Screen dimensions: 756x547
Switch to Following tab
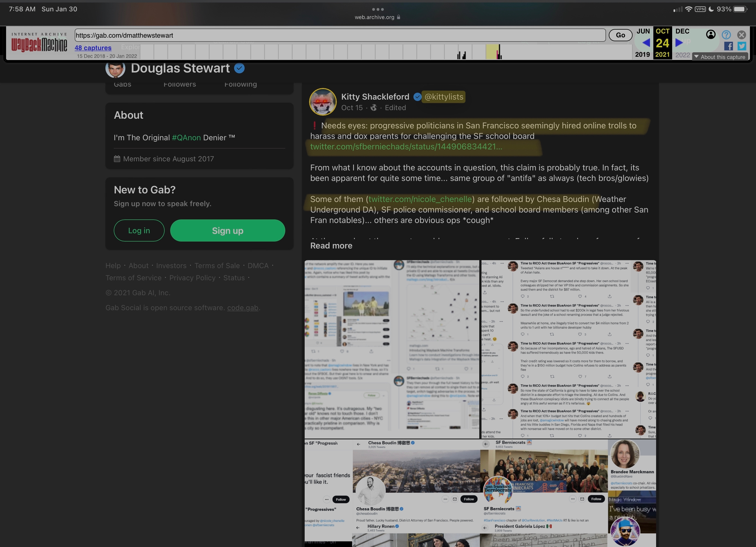pos(241,84)
